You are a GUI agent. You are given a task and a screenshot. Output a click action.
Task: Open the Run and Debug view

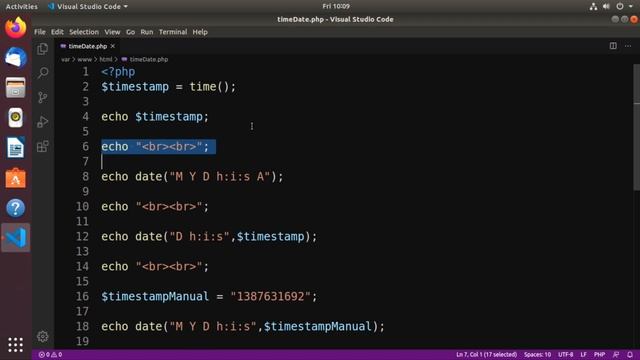tap(42, 122)
